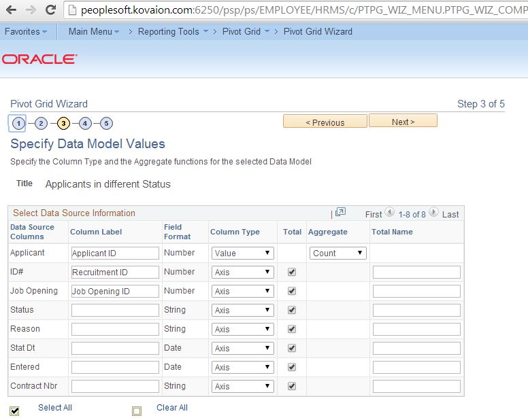The width and height of the screenshot is (528, 420).
Task: Open Column Type dropdown for Status row
Action: [242, 311]
